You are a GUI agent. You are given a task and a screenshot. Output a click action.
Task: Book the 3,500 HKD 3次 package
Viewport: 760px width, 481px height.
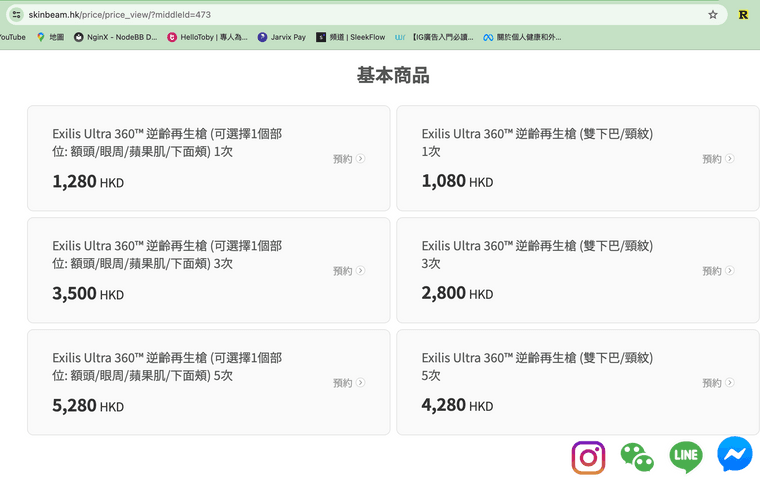click(349, 271)
